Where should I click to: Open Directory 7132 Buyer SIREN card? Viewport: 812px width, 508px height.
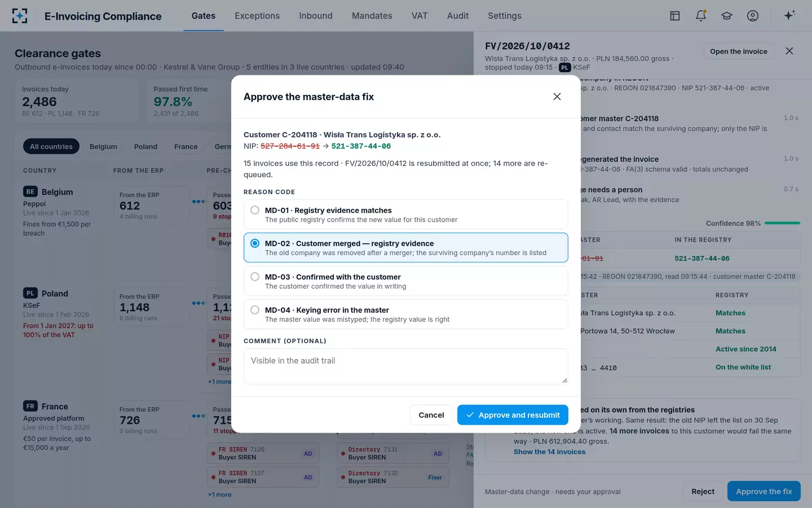(x=393, y=477)
